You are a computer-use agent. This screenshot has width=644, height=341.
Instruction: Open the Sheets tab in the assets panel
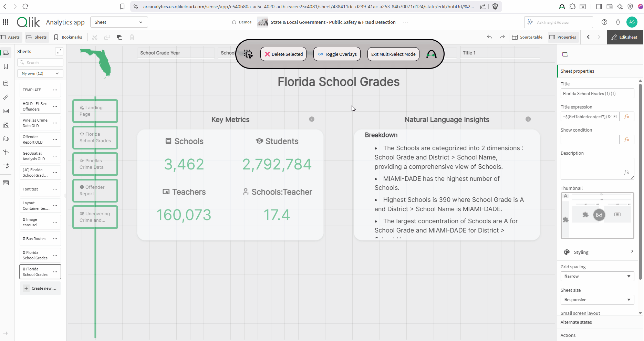(37, 37)
